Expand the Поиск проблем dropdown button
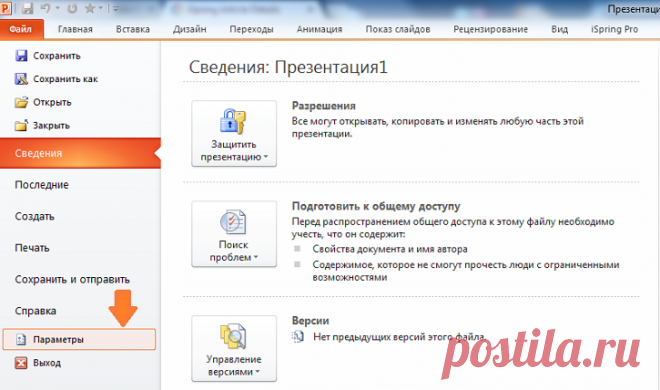660x390 pixels. (x=234, y=233)
